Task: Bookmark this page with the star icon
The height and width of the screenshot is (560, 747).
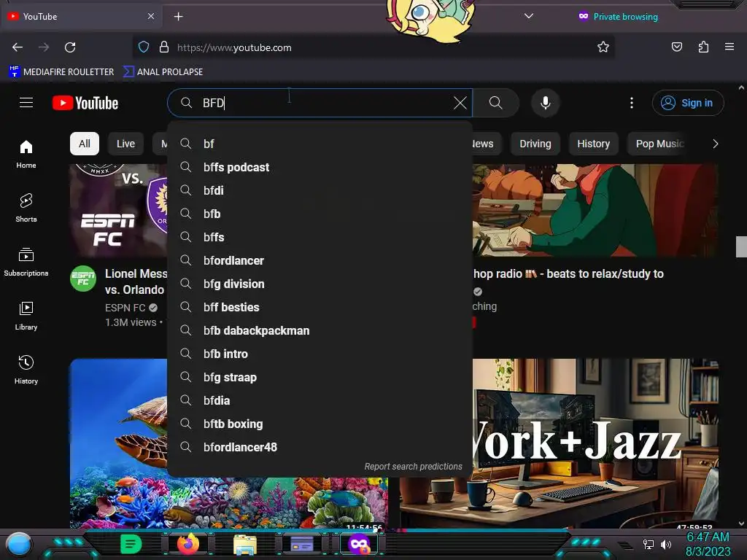Action: coord(603,47)
